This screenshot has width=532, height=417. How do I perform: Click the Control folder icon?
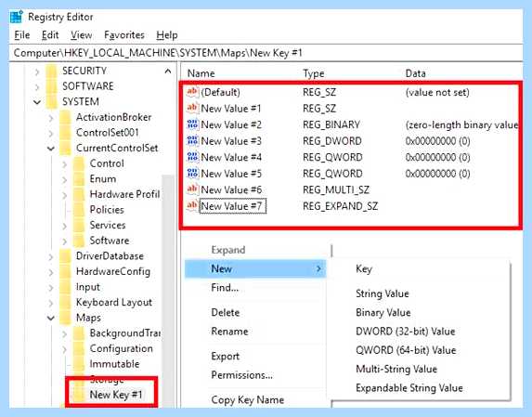click(x=79, y=163)
